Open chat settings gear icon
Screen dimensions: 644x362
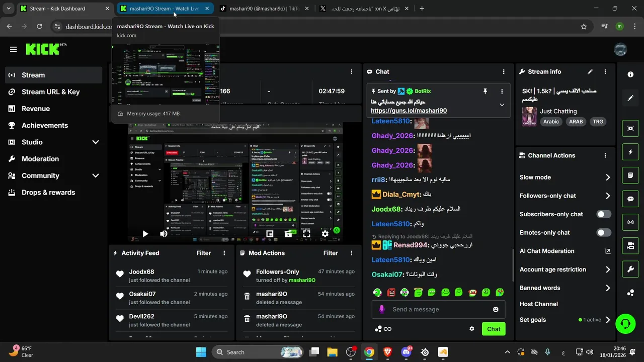pos(472,329)
